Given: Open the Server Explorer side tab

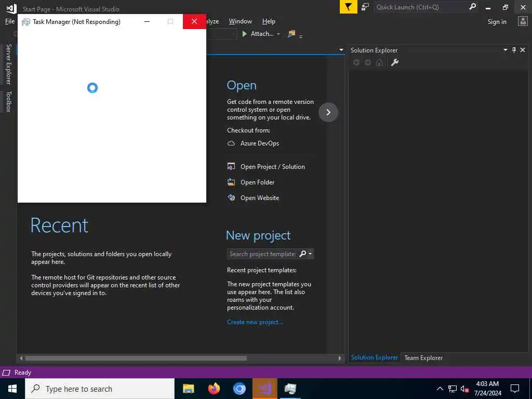Looking at the screenshot, I should click(x=8, y=64).
